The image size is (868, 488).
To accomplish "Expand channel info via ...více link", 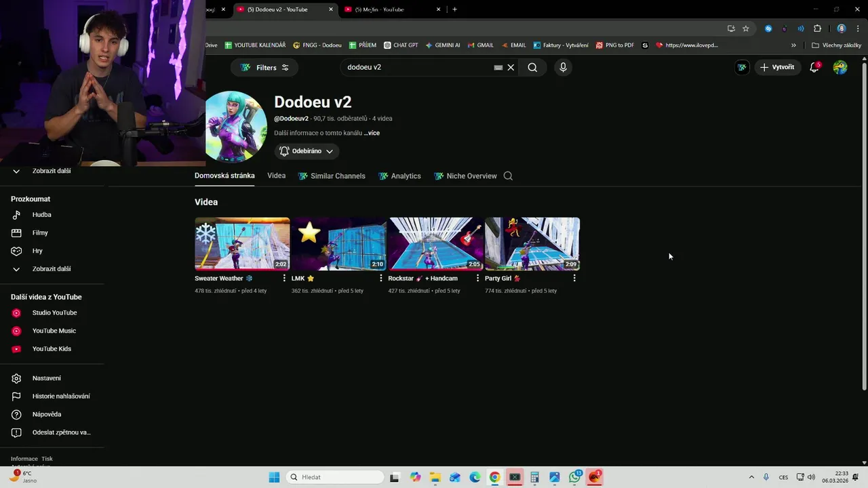I will [372, 133].
